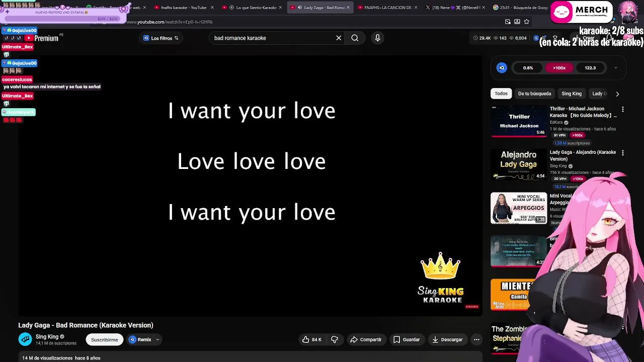Open the Mini Vocal Arpeggios warm-up thumbnail
This screenshot has width=644, height=362.
(x=519, y=208)
